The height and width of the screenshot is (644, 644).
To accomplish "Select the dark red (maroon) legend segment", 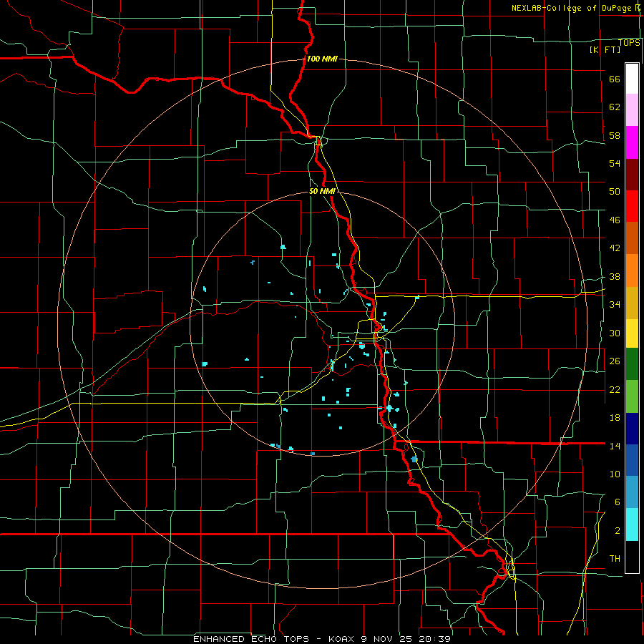I will 632,175.
